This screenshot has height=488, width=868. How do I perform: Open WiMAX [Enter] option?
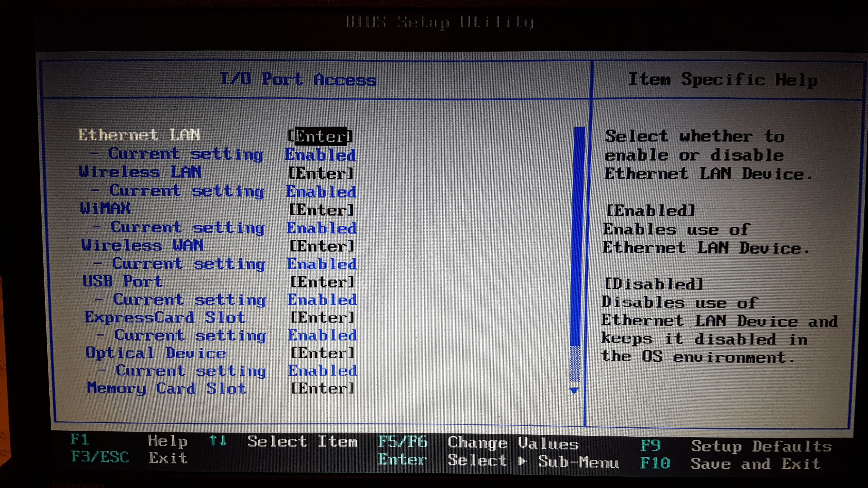(x=321, y=210)
